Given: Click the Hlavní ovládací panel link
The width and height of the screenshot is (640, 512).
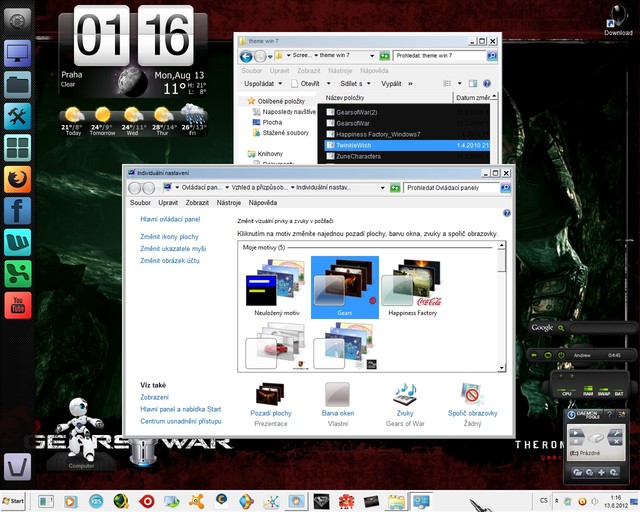Looking at the screenshot, I should point(170,219).
